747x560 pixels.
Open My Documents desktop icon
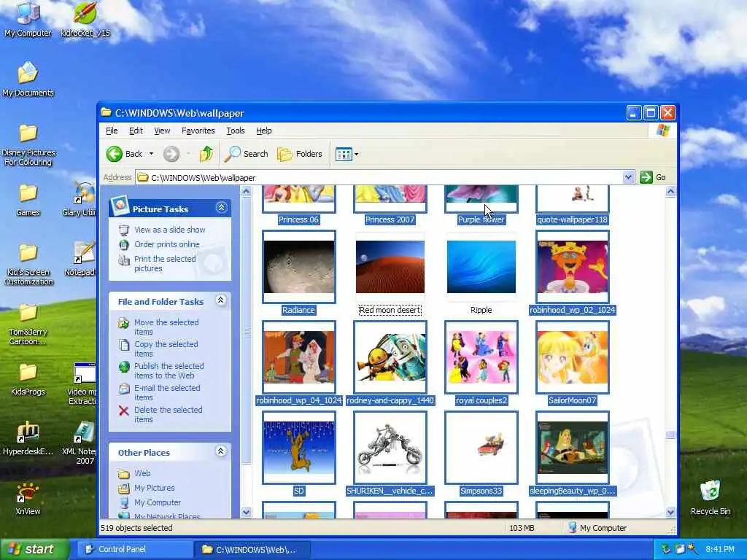click(28, 79)
